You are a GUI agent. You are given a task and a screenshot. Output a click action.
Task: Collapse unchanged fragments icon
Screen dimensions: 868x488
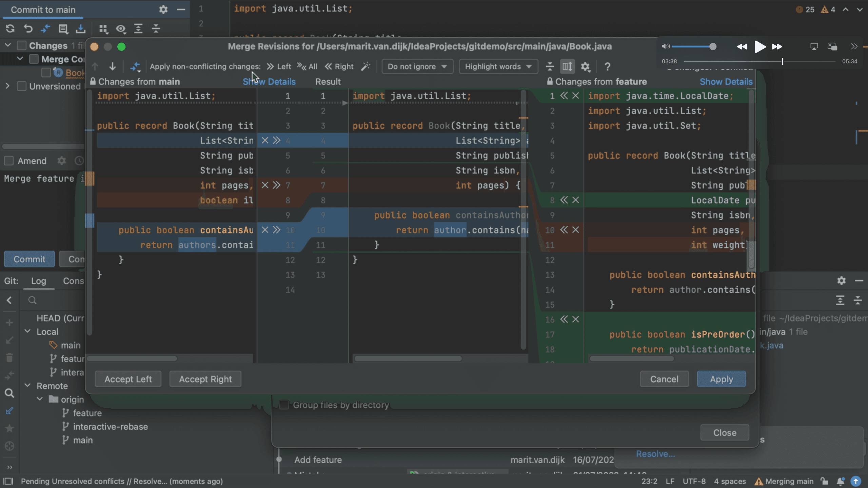click(x=549, y=66)
